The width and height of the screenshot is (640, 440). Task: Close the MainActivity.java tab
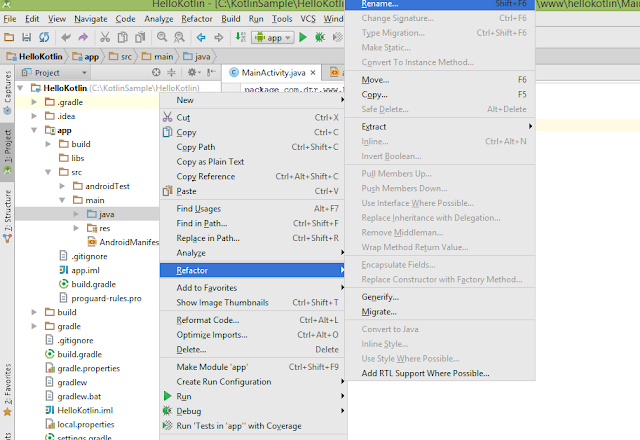313,73
